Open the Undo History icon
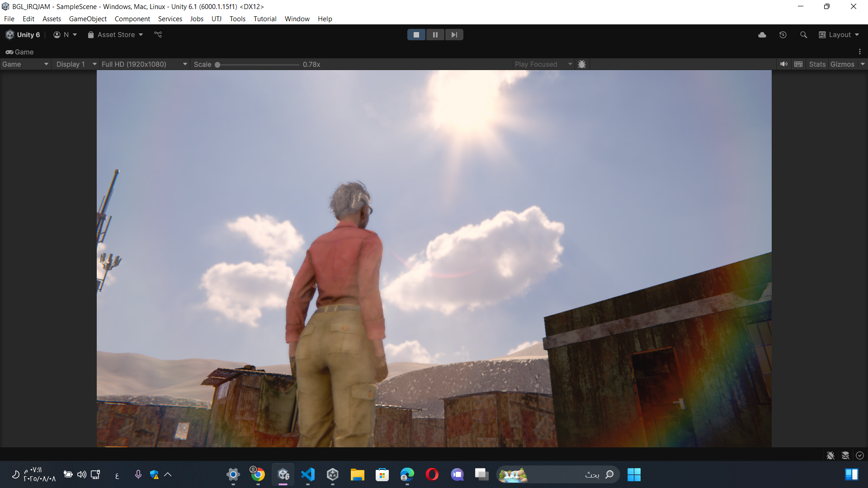 click(x=783, y=35)
